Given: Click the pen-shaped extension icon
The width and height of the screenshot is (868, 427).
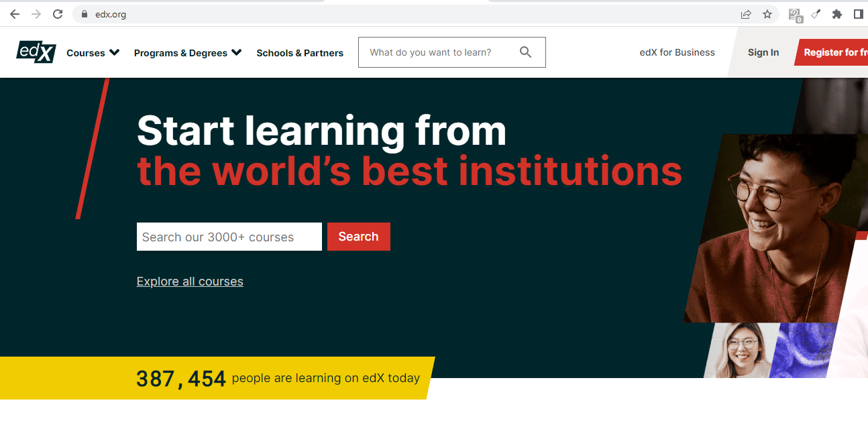Looking at the screenshot, I should point(816,14).
